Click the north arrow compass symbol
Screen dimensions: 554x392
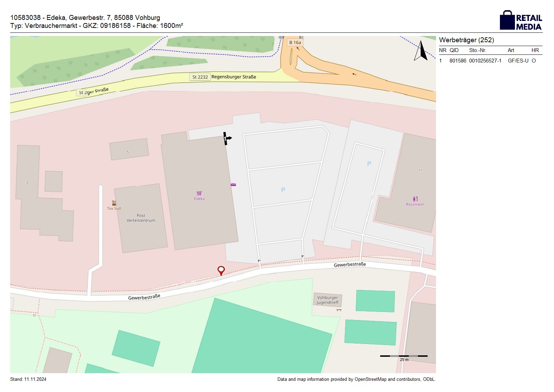[x=421, y=51]
